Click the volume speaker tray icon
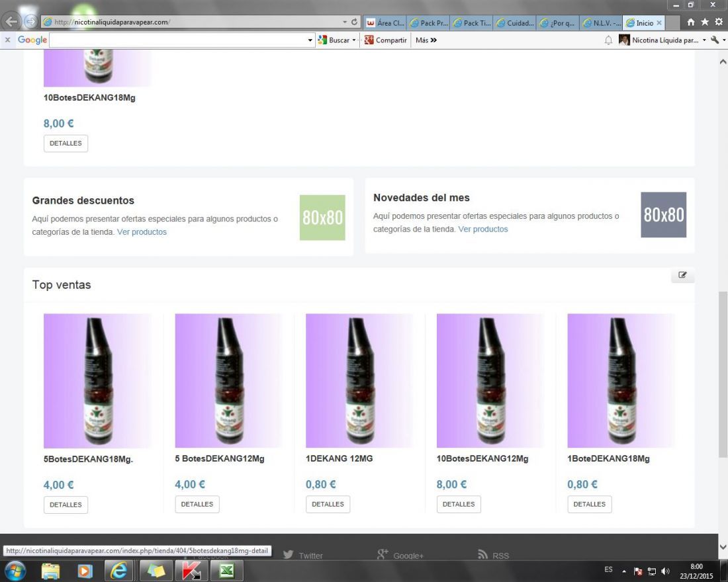Image resolution: width=728 pixels, height=582 pixels. point(665,571)
